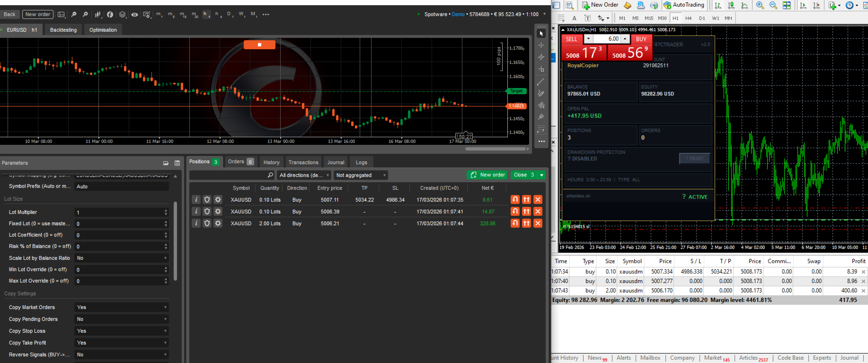This screenshot has height=363, width=868.
Task: Open the chart settings gear icon in cTrader
Action: click(147, 15)
